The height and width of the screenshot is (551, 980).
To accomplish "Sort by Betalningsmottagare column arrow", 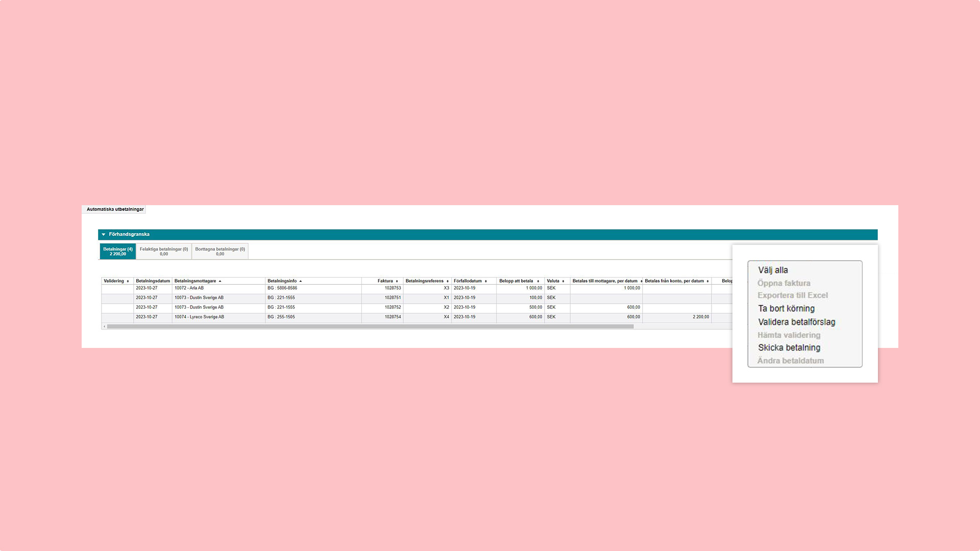I will coord(220,281).
